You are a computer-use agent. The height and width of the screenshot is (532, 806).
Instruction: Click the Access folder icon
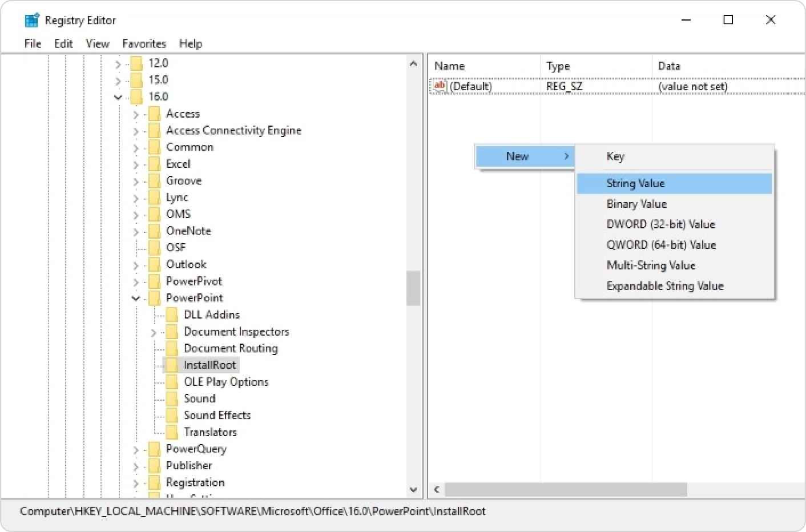154,114
